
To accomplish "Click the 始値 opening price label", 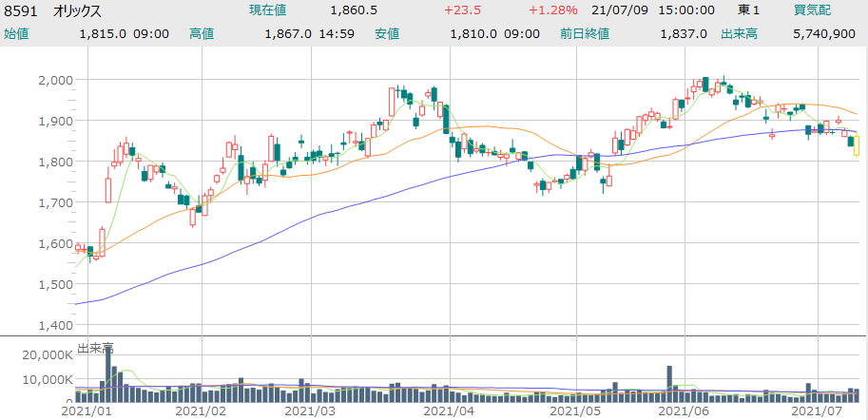I will (x=16, y=34).
